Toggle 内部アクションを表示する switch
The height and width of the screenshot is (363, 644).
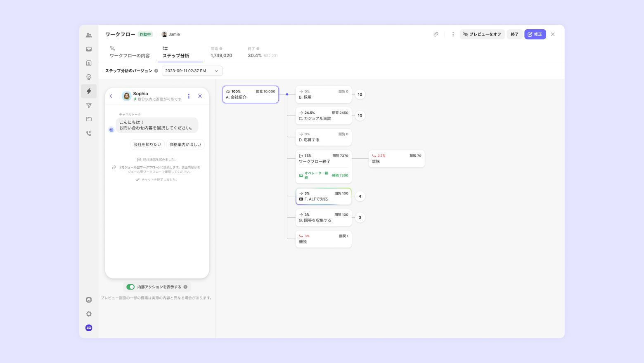pos(130,287)
